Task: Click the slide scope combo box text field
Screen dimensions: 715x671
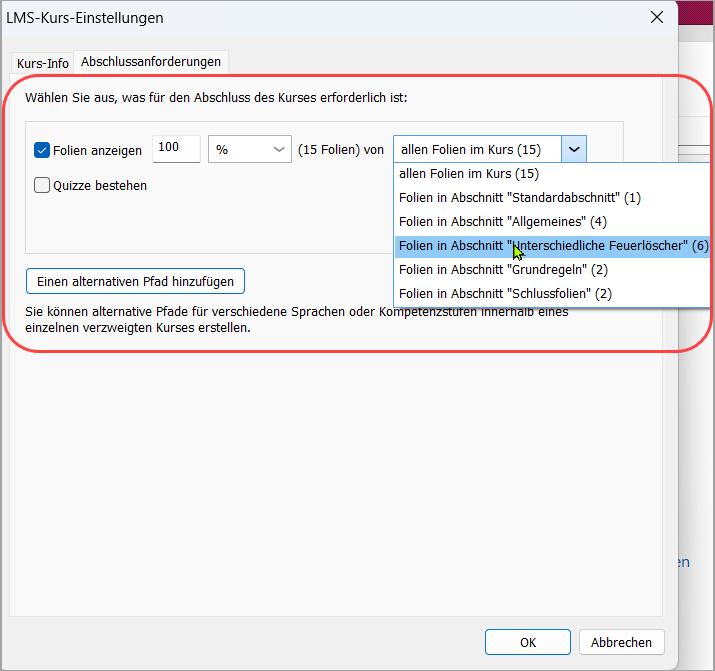Action: 477,149
